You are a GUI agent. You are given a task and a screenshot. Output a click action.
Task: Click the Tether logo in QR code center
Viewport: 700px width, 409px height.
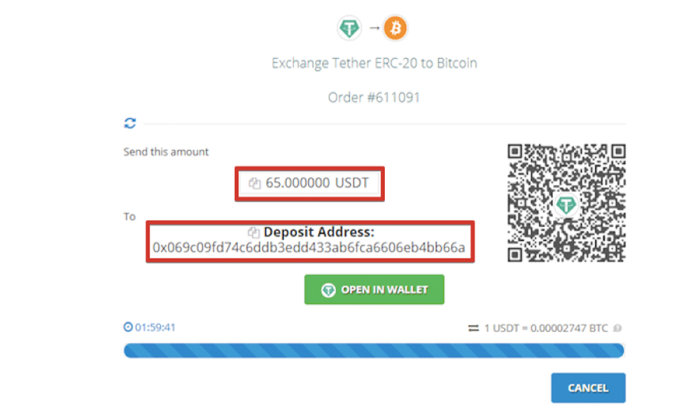pyautogui.click(x=566, y=205)
